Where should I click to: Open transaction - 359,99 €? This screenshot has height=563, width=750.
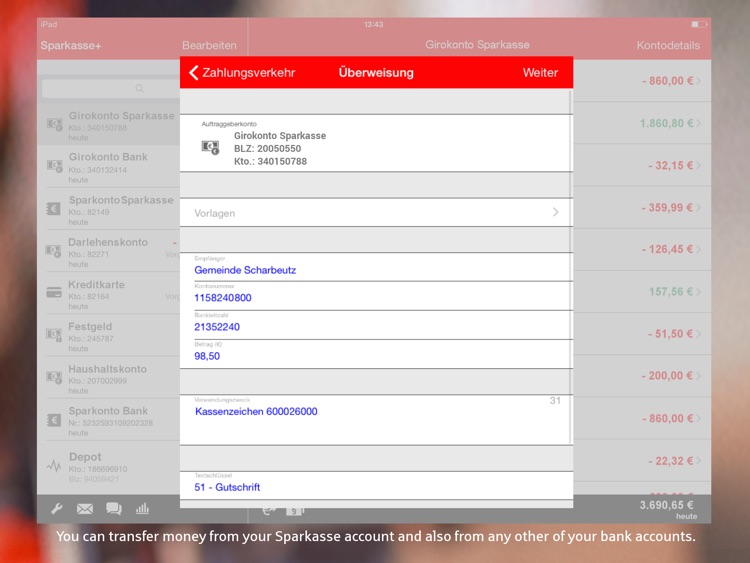(x=642, y=207)
